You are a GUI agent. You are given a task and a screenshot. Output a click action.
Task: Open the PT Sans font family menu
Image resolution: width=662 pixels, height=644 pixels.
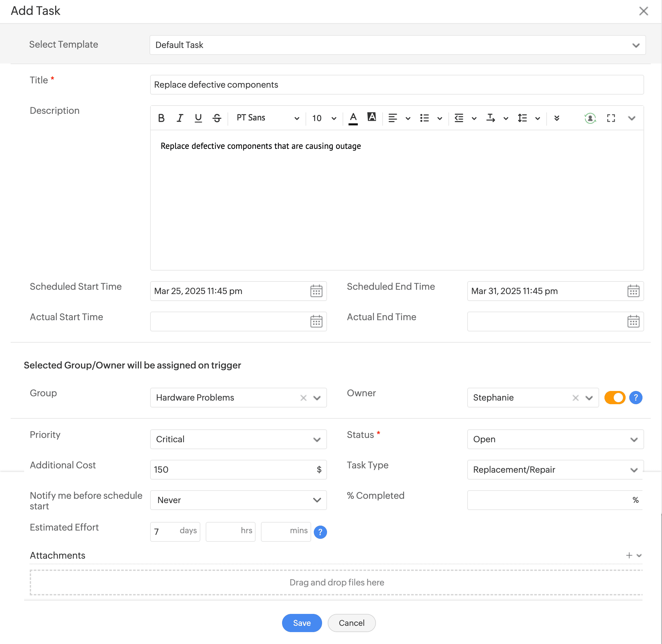(267, 118)
